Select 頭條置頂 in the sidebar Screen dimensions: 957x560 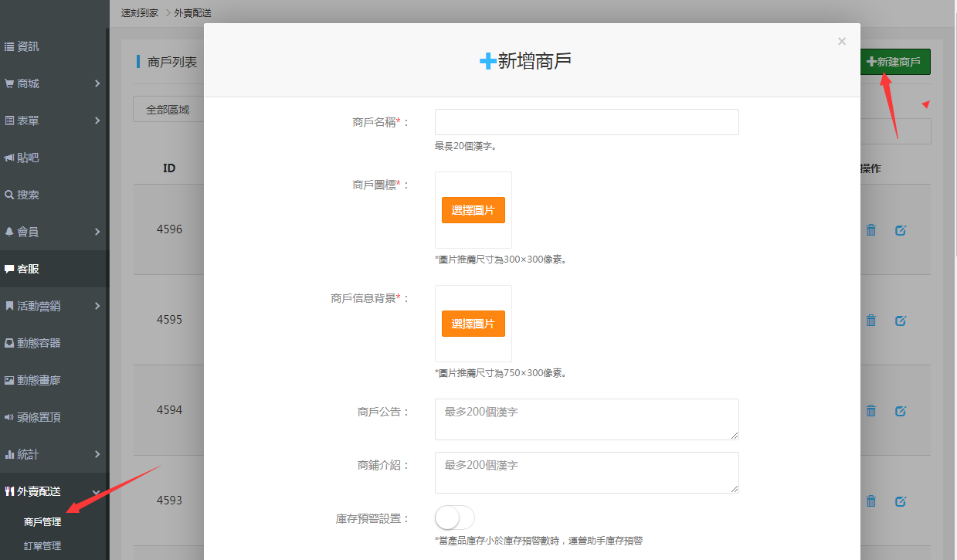(x=54, y=417)
